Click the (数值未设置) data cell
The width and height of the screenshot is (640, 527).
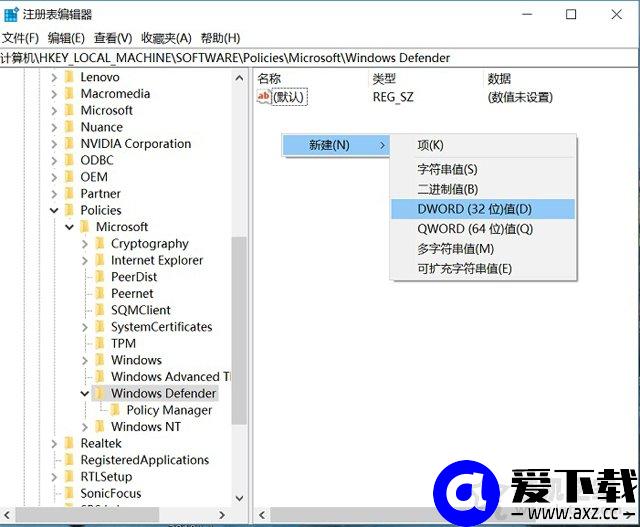[x=520, y=97]
